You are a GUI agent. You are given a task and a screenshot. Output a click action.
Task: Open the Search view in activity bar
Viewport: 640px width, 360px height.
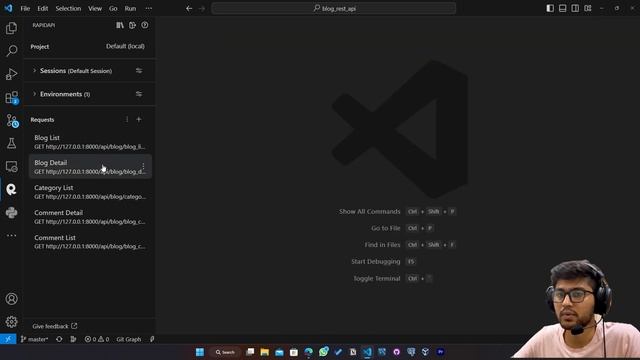pyautogui.click(x=11, y=51)
